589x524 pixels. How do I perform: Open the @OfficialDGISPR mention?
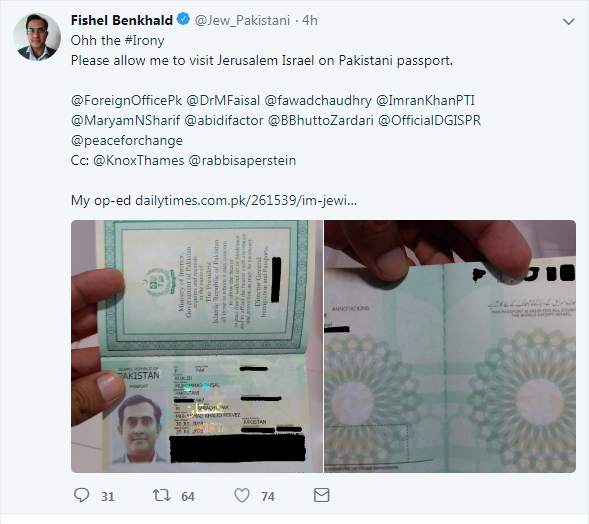(x=429, y=121)
